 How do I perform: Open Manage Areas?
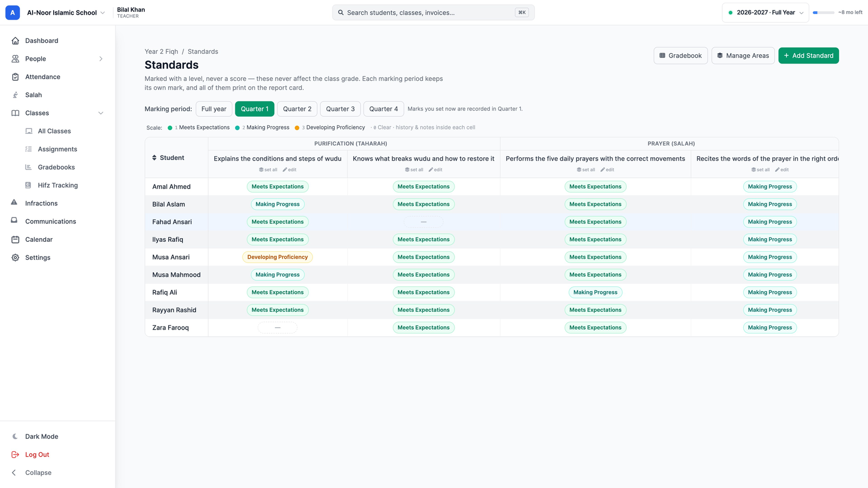point(743,55)
